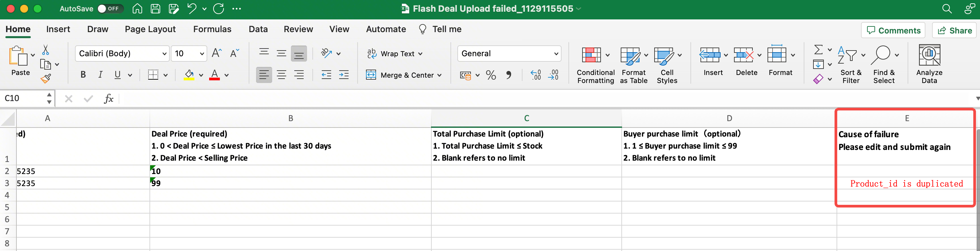Apply the yellow fill color swatch
The width and height of the screenshot is (980, 251).
pyautogui.click(x=189, y=75)
